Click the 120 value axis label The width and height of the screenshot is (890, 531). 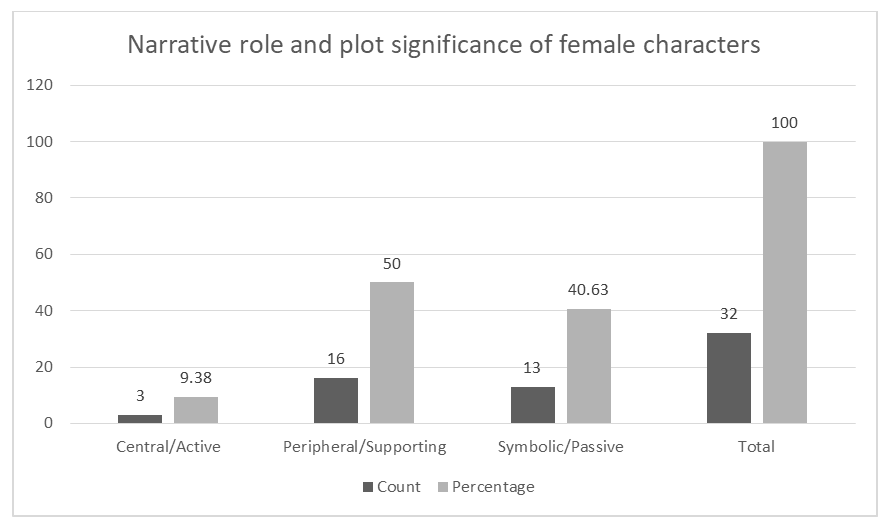[x=37, y=86]
